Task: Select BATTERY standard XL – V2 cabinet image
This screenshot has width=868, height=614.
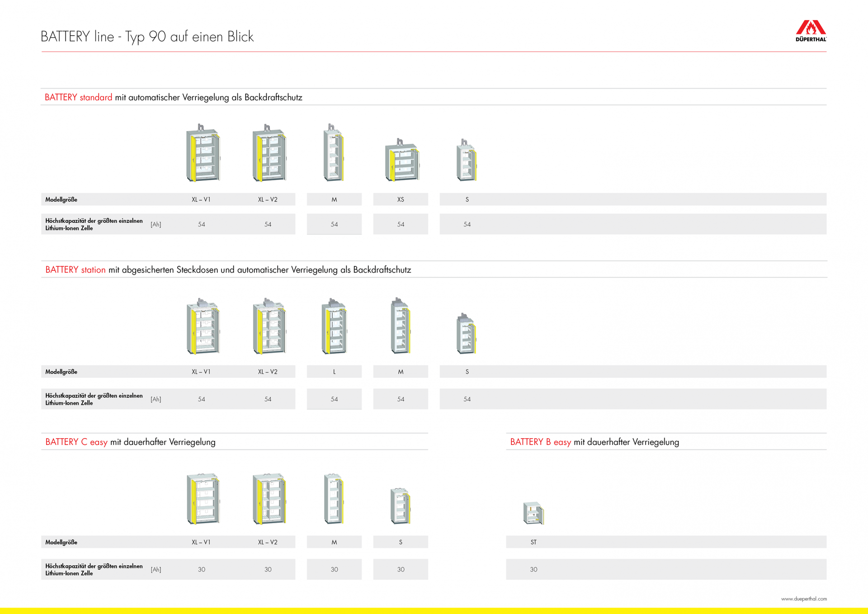Action: click(269, 153)
